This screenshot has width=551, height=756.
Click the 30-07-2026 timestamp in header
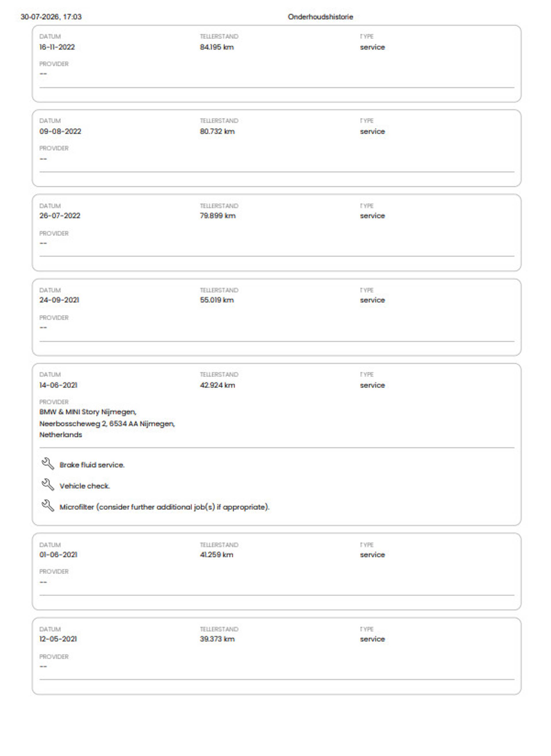click(x=51, y=17)
